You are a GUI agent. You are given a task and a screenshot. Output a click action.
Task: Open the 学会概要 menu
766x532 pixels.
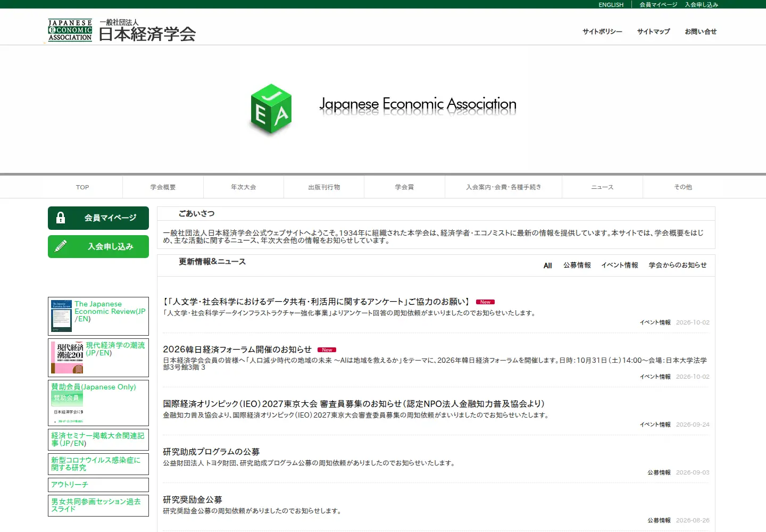(163, 187)
